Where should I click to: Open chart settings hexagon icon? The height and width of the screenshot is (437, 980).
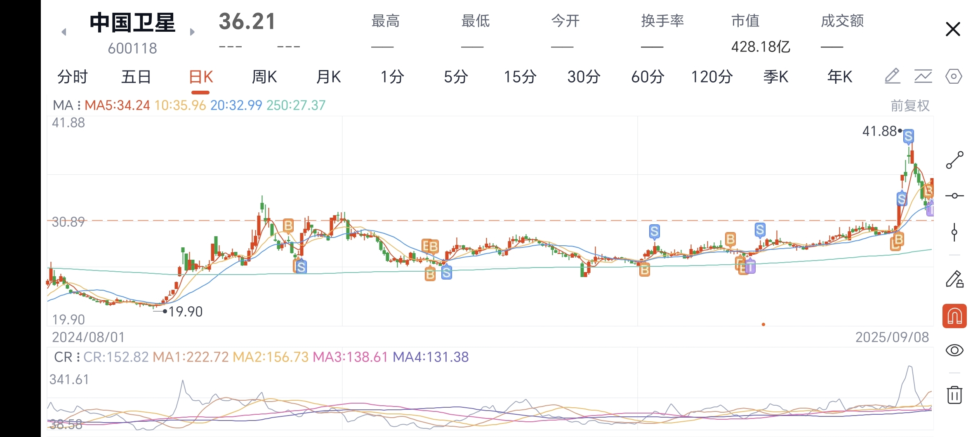click(954, 76)
